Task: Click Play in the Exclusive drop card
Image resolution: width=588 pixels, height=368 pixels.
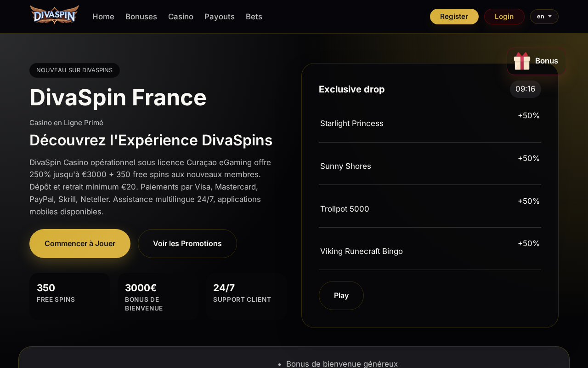Action: (x=341, y=295)
